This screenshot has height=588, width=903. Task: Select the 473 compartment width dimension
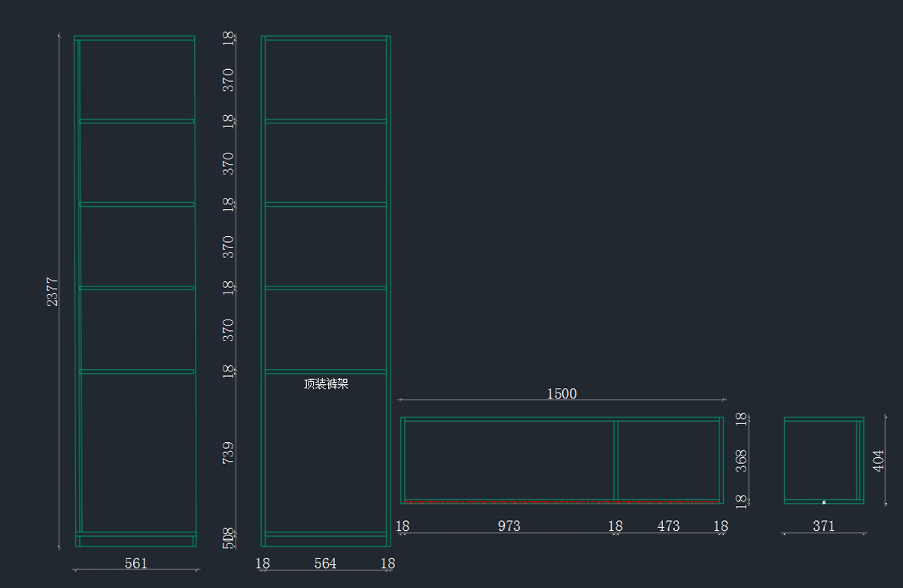pos(668,526)
